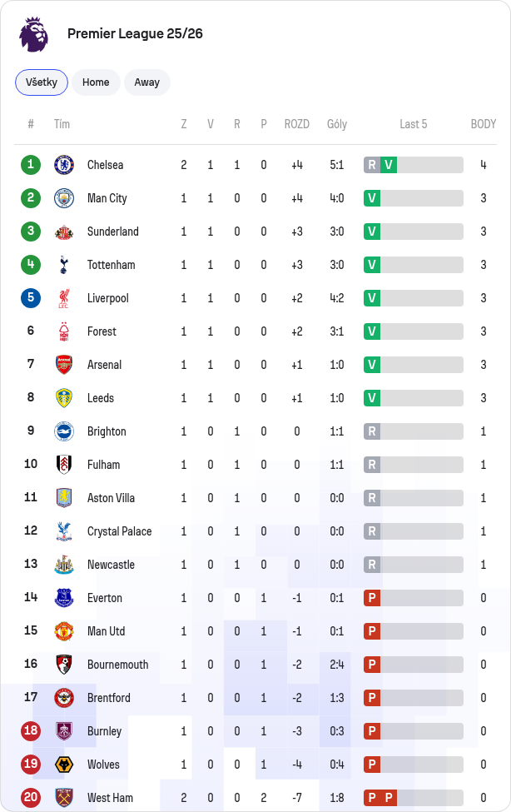Screen dimensions: 511x812
Task: Open the Bournemouth team name
Action: click(117, 665)
